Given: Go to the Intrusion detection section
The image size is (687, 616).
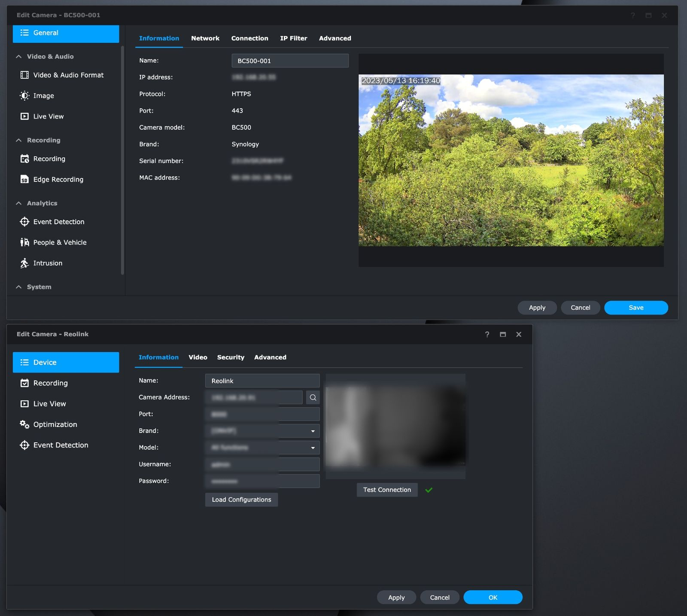Looking at the screenshot, I should coord(48,263).
